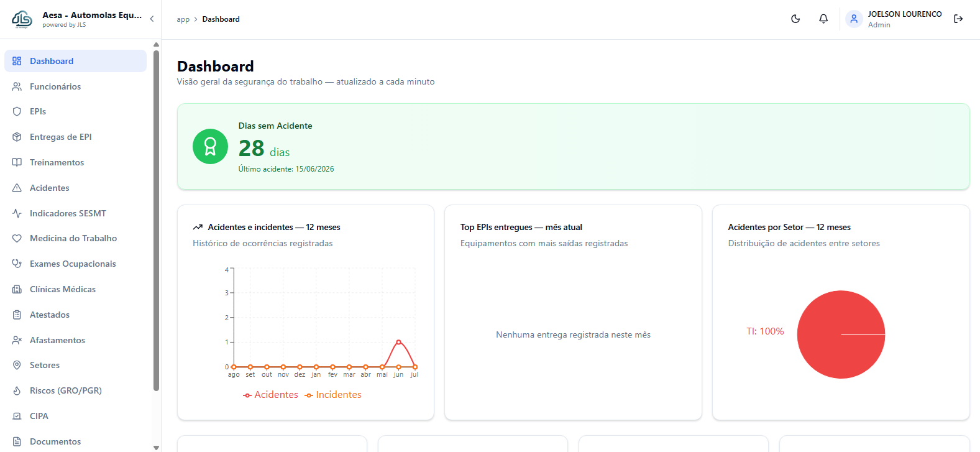Click the JLS company logo
The image size is (980, 452).
(x=22, y=19)
